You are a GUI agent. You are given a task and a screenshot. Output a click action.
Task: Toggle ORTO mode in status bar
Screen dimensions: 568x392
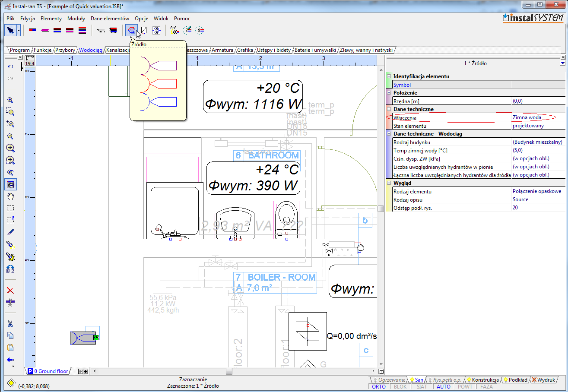379,387
